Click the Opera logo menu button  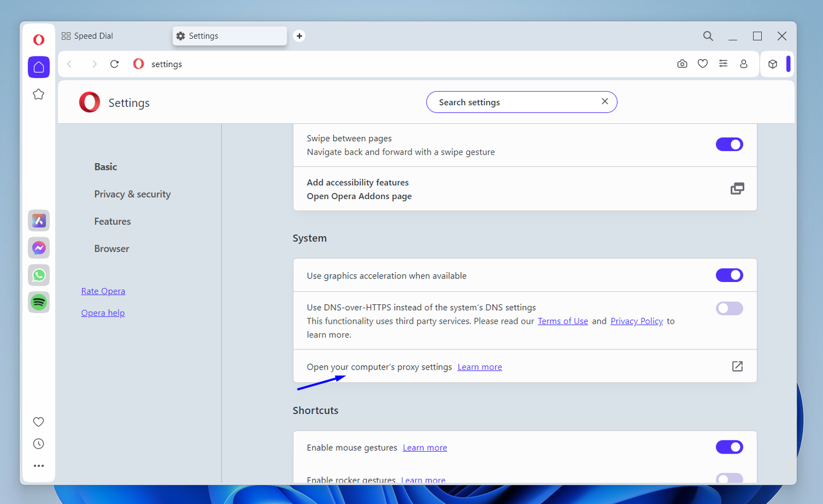click(39, 40)
